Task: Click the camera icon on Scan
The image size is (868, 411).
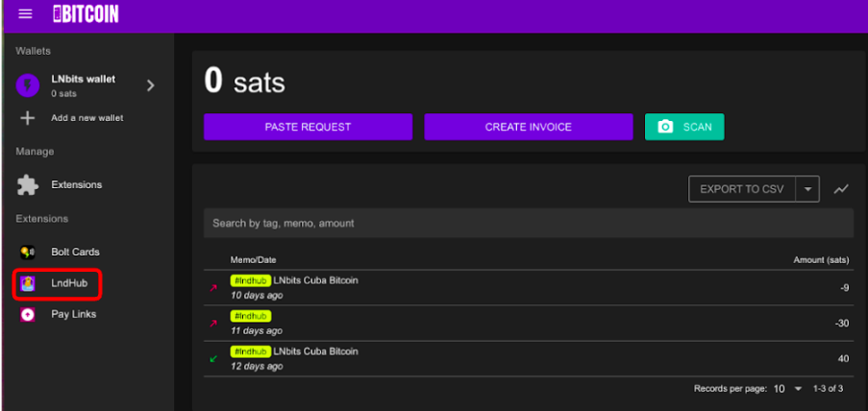Action: [x=665, y=127]
